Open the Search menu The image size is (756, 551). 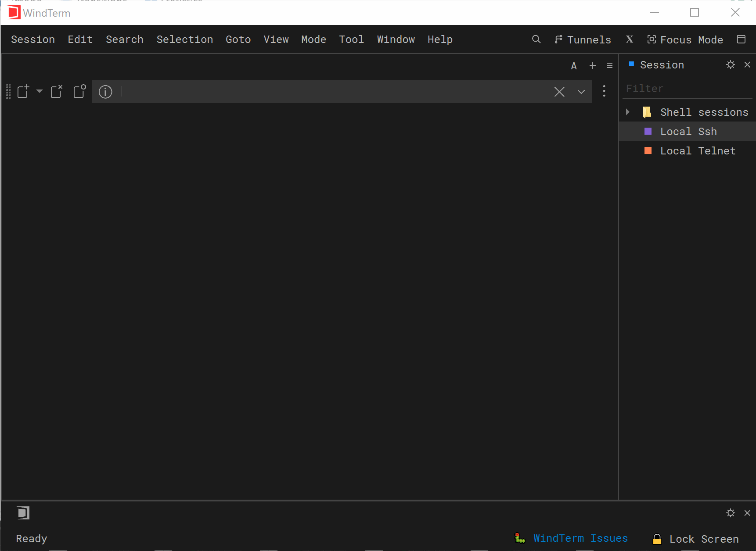pos(124,39)
